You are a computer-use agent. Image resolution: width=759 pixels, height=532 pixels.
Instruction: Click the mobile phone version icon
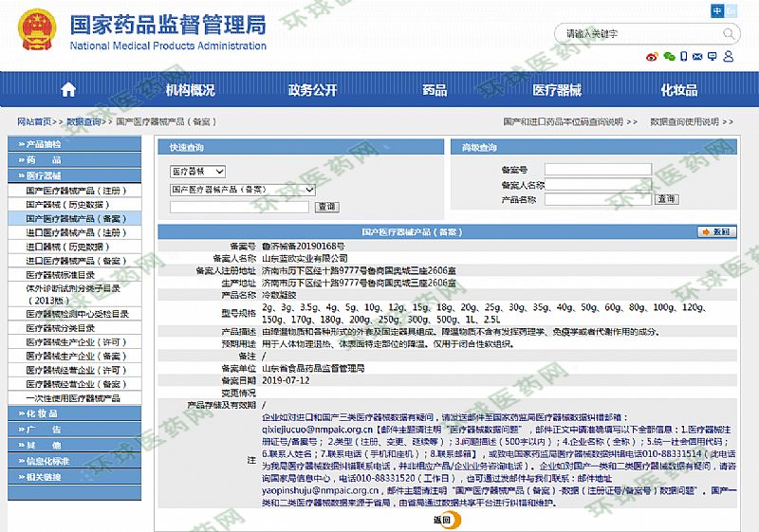point(686,57)
